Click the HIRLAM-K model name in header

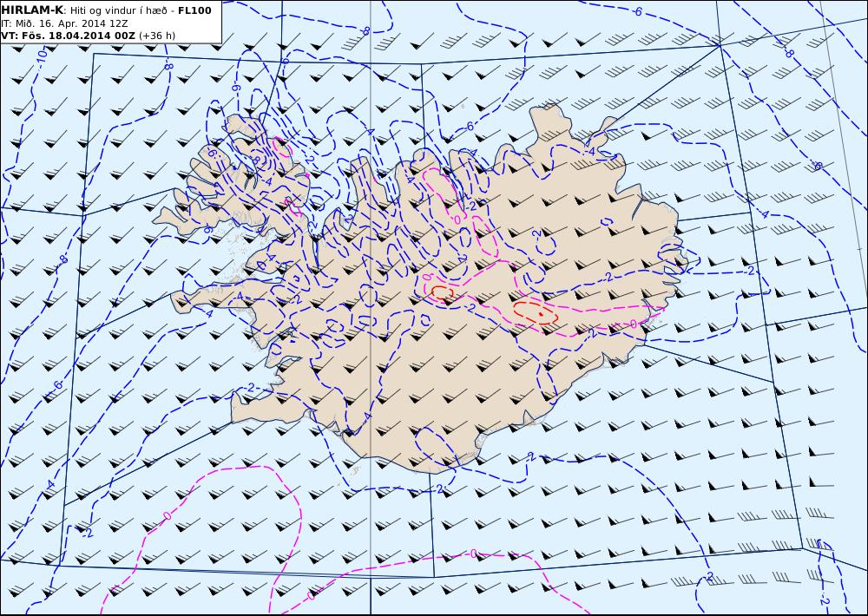[32, 10]
